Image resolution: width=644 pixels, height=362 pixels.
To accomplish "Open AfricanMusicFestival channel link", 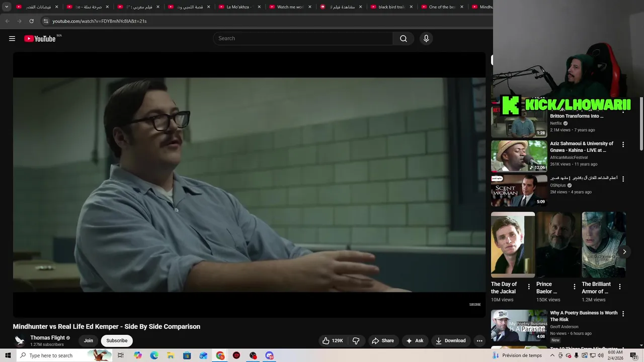I will [x=569, y=157].
